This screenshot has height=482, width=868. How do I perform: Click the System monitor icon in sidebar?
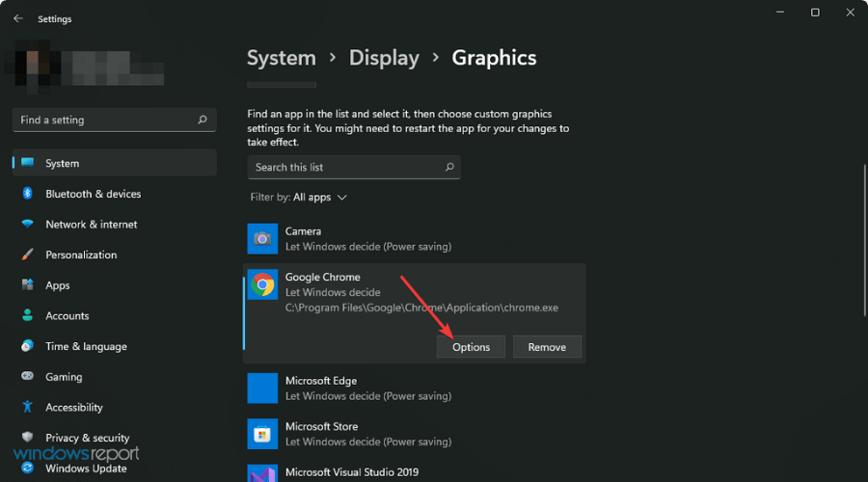[x=27, y=163]
